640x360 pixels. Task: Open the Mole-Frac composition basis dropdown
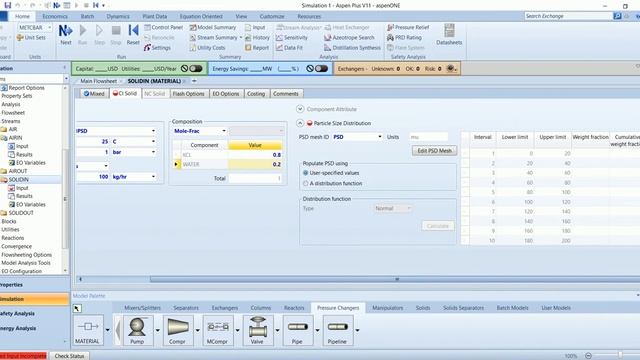click(224, 131)
